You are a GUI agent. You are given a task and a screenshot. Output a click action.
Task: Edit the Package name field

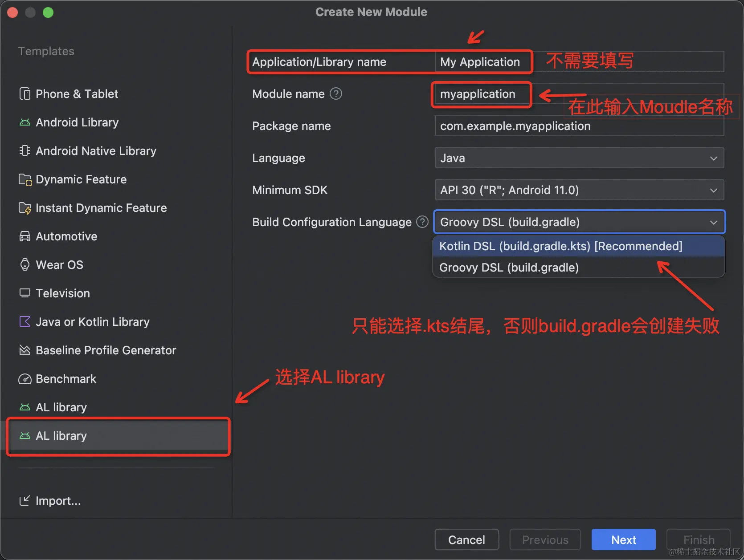pyautogui.click(x=579, y=126)
